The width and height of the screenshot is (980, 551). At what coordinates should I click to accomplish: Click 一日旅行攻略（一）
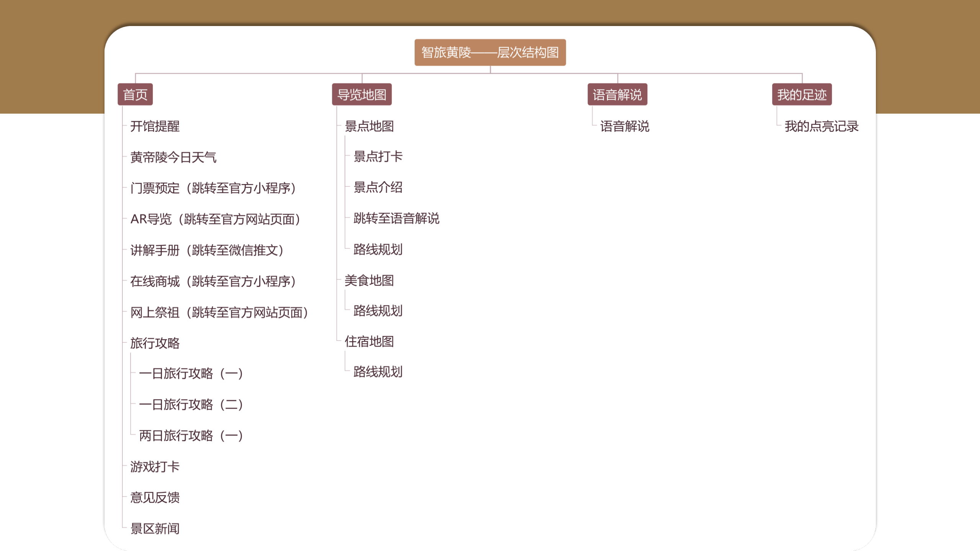tap(191, 373)
